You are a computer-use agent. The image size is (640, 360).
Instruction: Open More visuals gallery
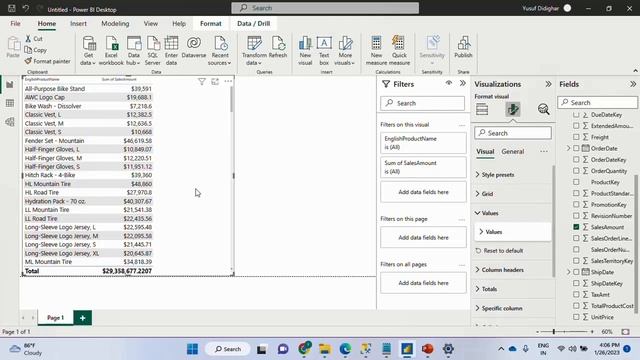tap(344, 50)
